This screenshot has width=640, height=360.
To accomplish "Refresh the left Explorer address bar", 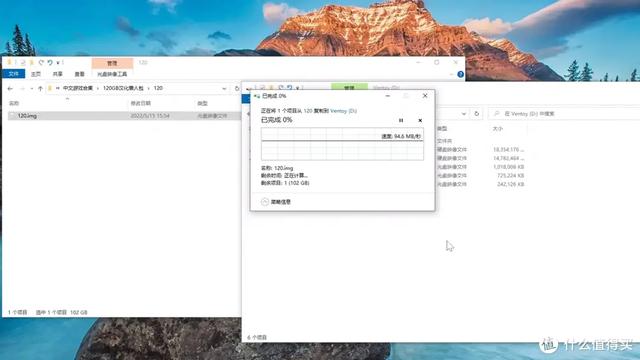I will pos(237,88).
